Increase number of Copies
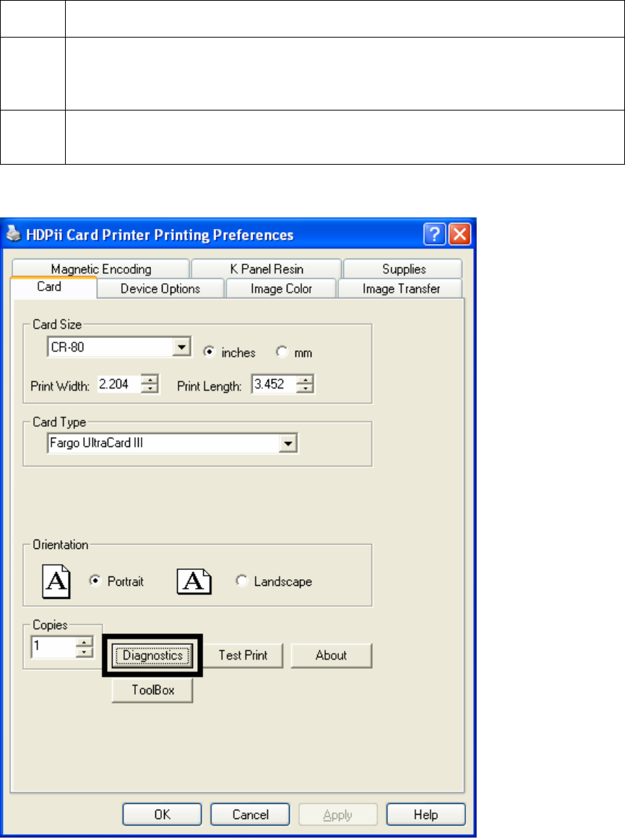The width and height of the screenshot is (625, 840). (x=84, y=642)
